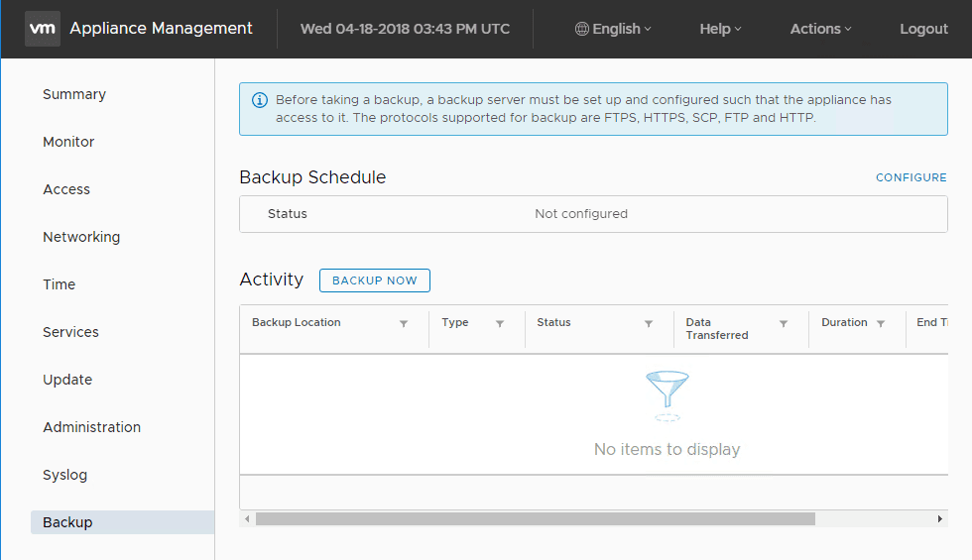Go to the Summary section

click(x=74, y=94)
